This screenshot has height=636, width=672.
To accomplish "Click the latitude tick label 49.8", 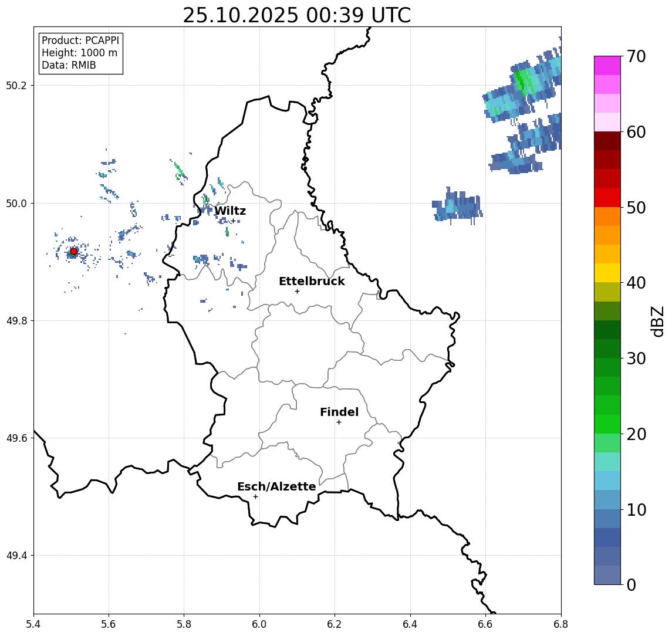I will point(16,320).
